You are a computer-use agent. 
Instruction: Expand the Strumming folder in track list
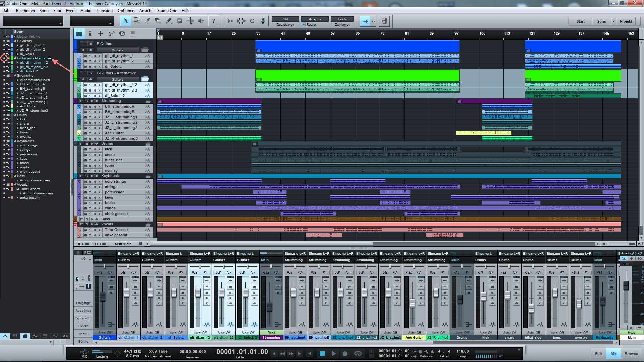14,76
